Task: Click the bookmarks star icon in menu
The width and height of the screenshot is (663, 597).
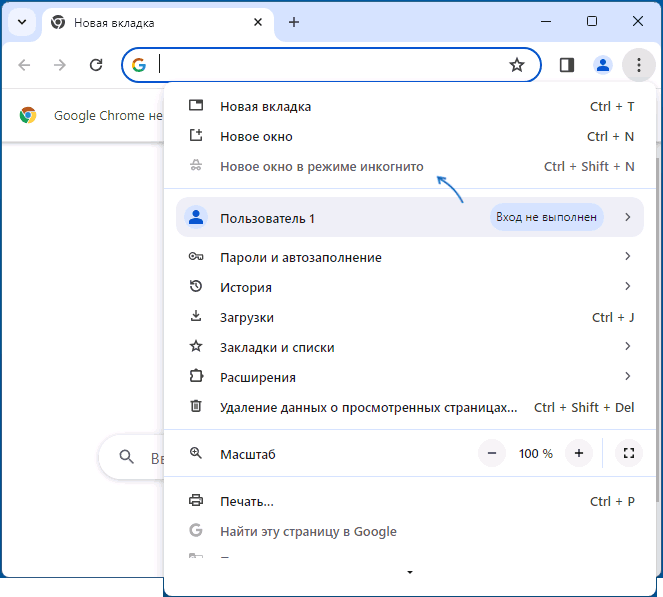Action: [196, 346]
